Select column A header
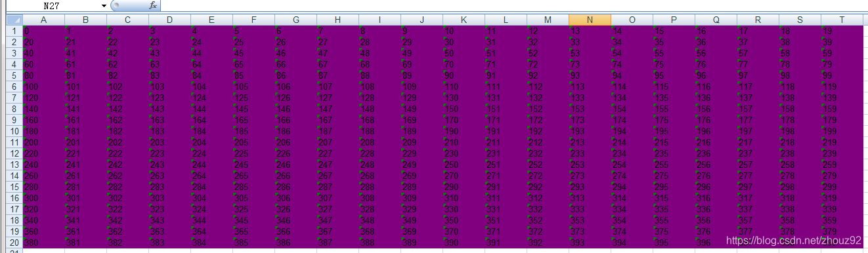This screenshot has width=868, height=253. click(x=43, y=20)
